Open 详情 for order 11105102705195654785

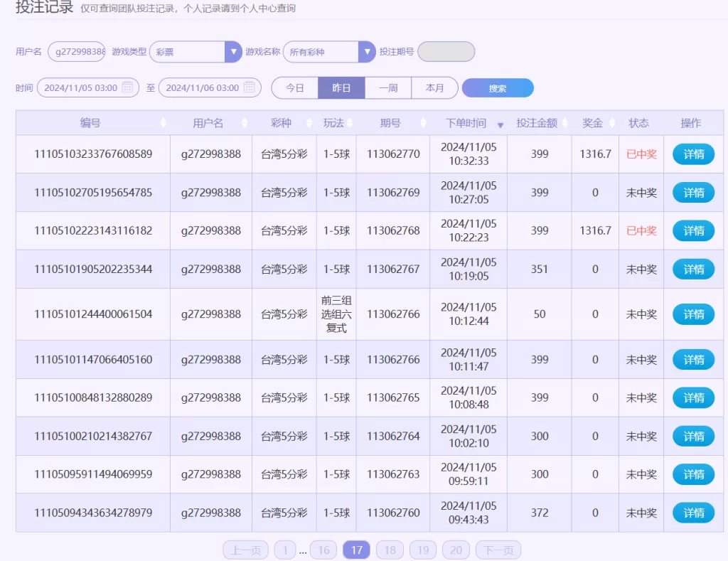[x=694, y=193]
